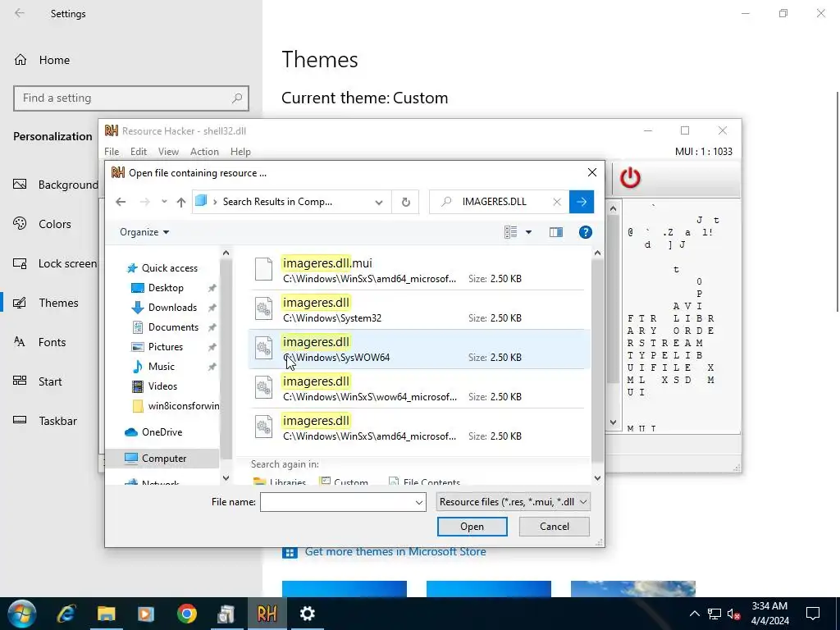Go back in the Open file dialog
Image resolution: width=840 pixels, height=630 pixels.
pyautogui.click(x=121, y=202)
